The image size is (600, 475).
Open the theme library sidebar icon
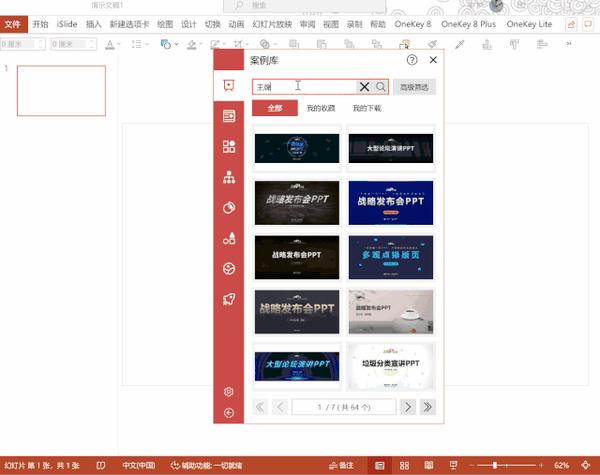click(229, 116)
